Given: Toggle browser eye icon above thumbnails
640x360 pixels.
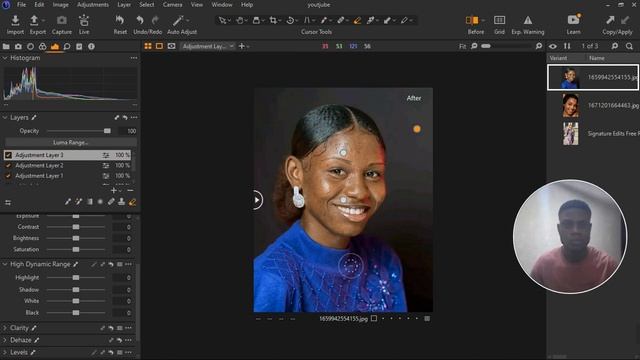Looking at the screenshot, I should [x=553, y=46].
